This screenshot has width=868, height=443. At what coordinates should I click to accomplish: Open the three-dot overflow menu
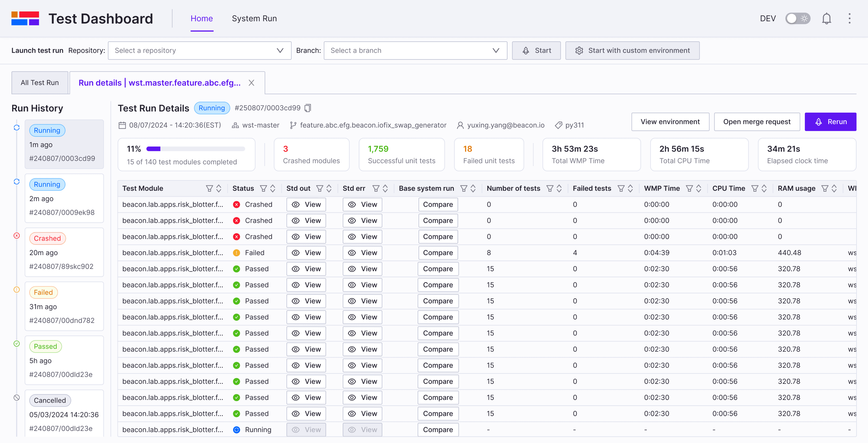[849, 18]
